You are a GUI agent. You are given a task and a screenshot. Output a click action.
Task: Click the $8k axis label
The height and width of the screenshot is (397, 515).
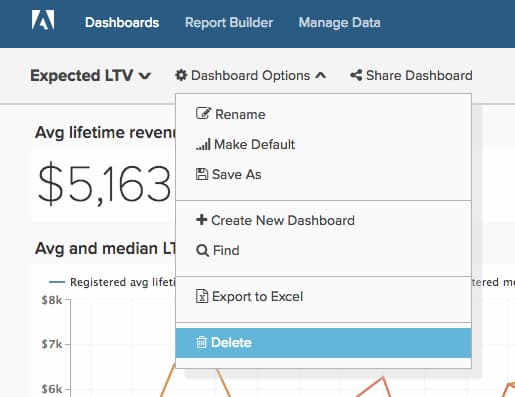coord(52,300)
